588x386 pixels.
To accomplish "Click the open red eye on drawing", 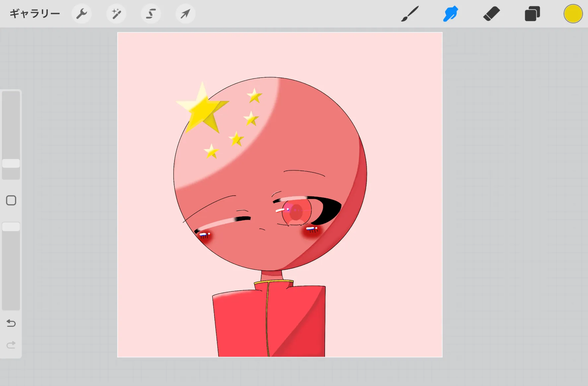I will tap(296, 211).
